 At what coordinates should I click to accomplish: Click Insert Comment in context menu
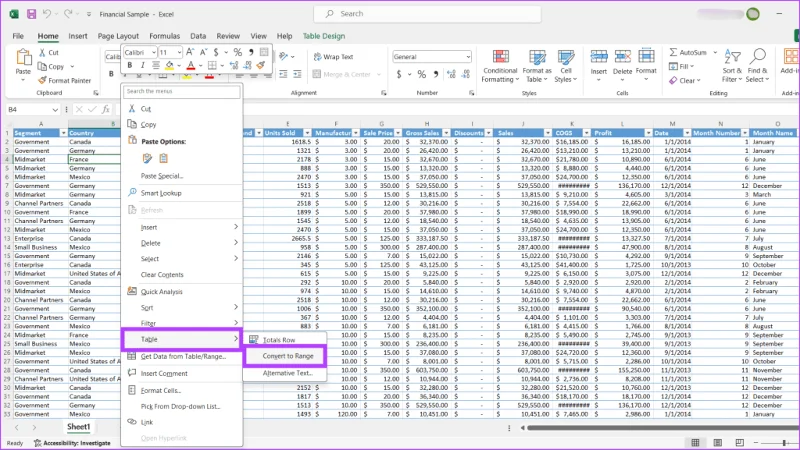(182, 373)
